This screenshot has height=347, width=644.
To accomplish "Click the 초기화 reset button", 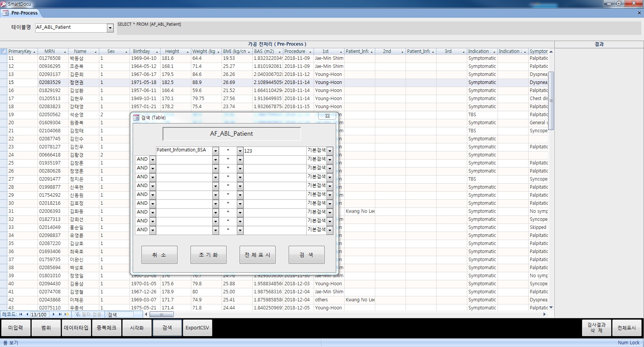I will pyautogui.click(x=208, y=255).
